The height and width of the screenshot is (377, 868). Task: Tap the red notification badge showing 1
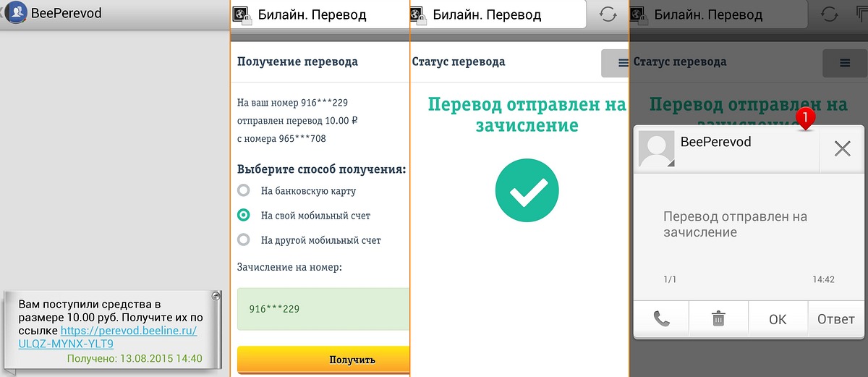(805, 117)
